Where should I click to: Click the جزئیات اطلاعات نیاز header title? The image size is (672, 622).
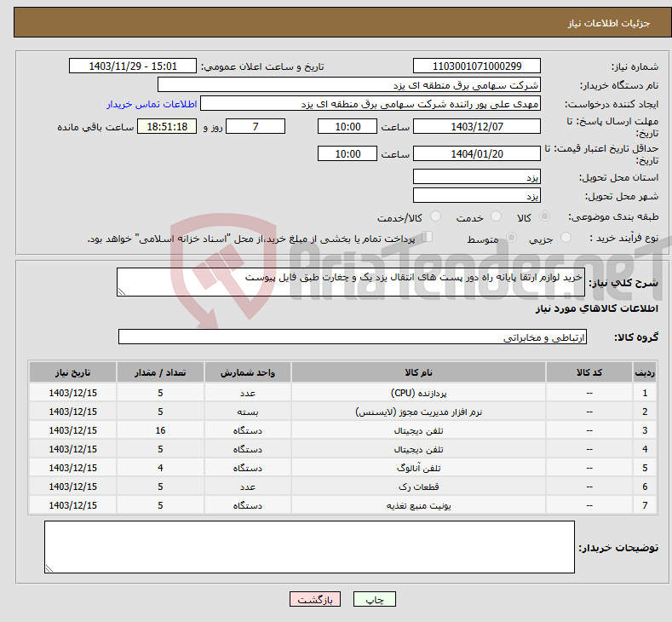click(609, 23)
